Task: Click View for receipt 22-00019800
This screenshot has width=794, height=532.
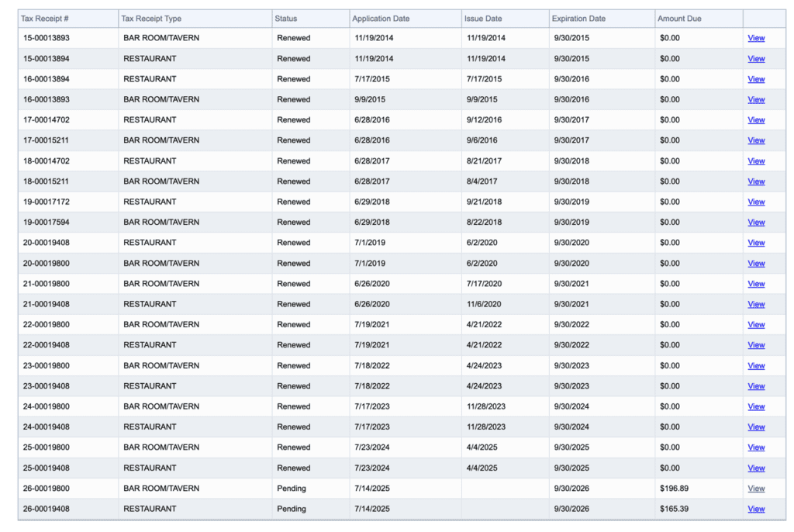Action: pyautogui.click(x=756, y=325)
